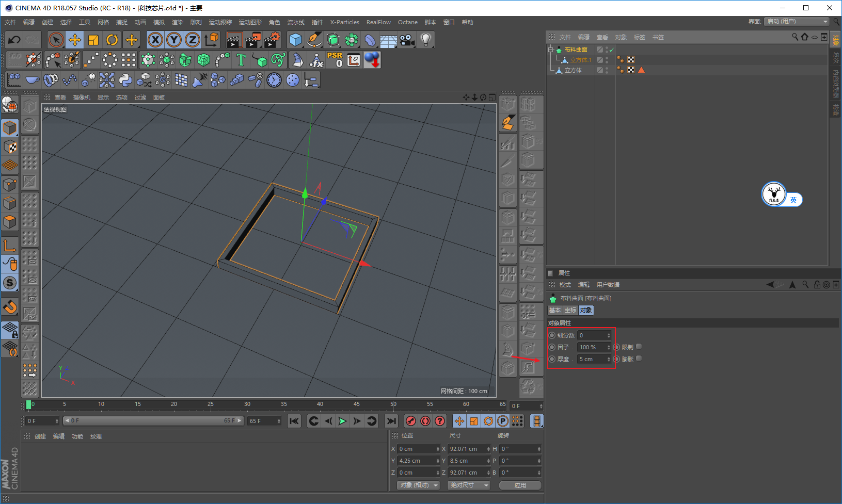Open the 渲染 menu
Image resolution: width=842 pixels, height=504 pixels.
pyautogui.click(x=178, y=22)
